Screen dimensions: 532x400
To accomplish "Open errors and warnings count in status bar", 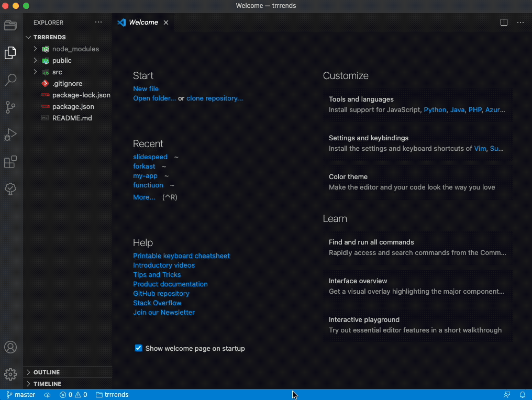I will pos(73,395).
